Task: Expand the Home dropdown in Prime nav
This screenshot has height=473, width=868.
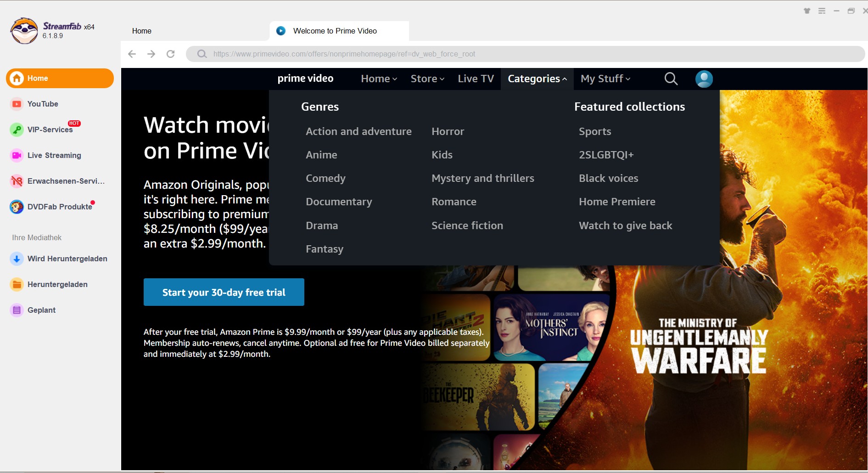Action: tap(379, 79)
